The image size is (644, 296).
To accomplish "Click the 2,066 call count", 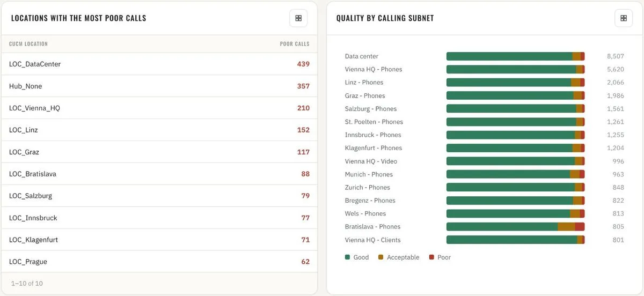I will [616, 83].
